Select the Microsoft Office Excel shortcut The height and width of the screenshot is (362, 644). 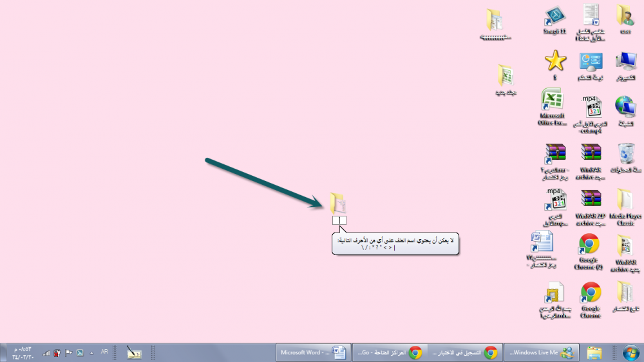point(553,103)
